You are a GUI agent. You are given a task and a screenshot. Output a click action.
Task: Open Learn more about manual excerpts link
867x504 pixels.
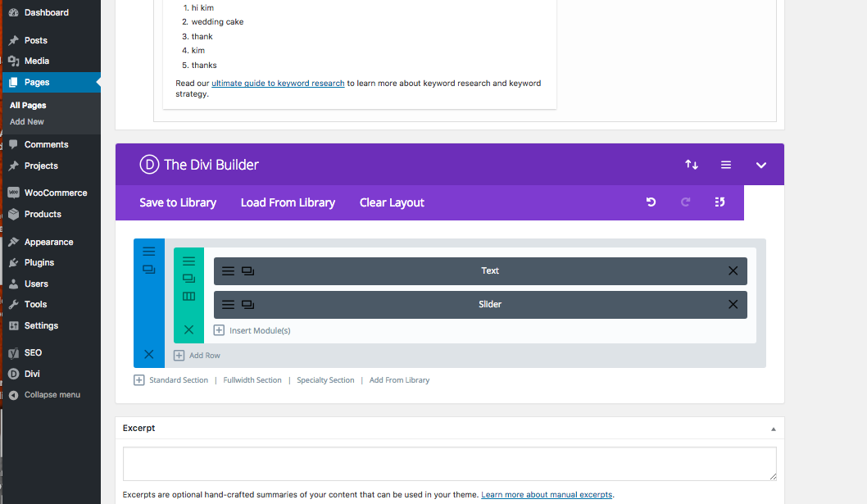click(547, 495)
